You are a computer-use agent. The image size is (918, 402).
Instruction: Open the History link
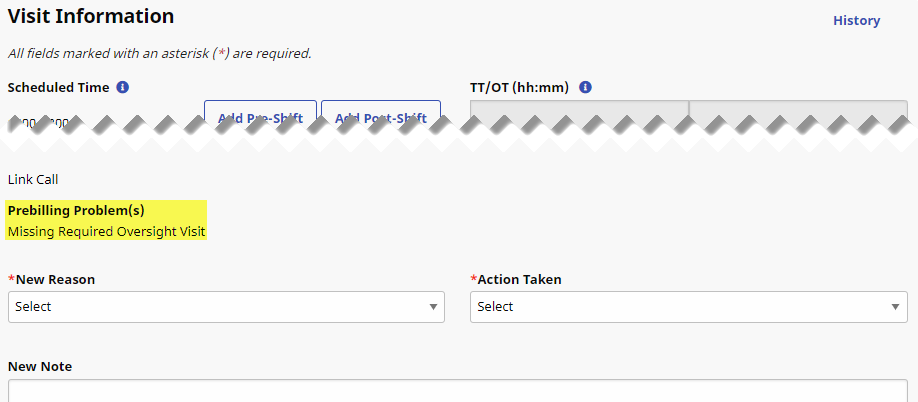pyautogui.click(x=856, y=20)
